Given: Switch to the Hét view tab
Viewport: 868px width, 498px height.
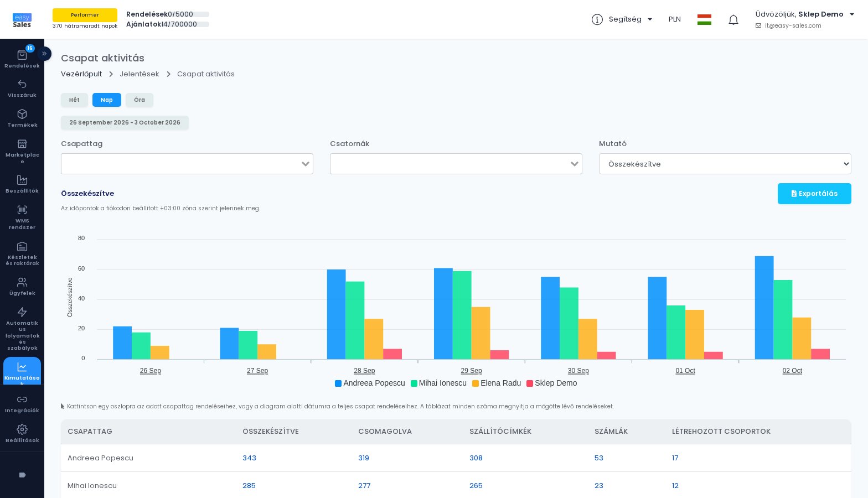Looking at the screenshot, I should [x=74, y=100].
